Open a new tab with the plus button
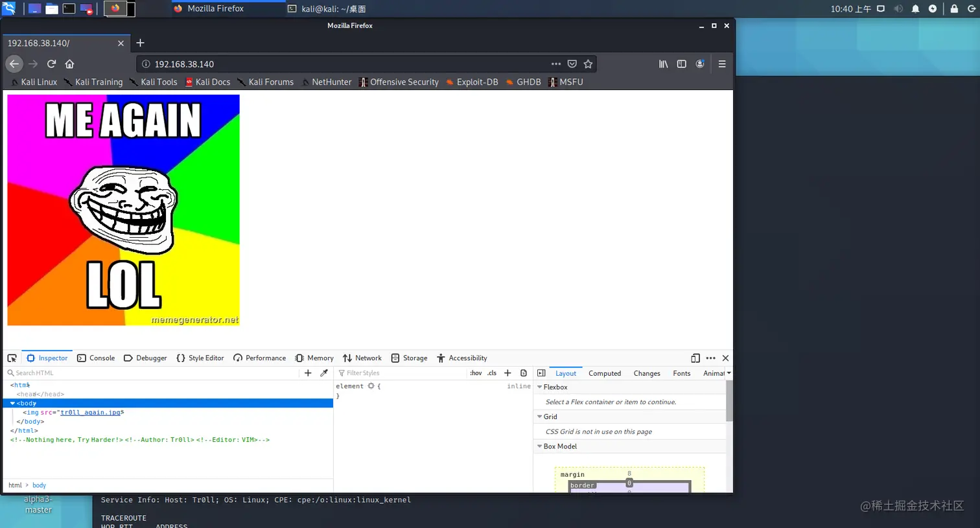The height and width of the screenshot is (528, 980). (140, 43)
